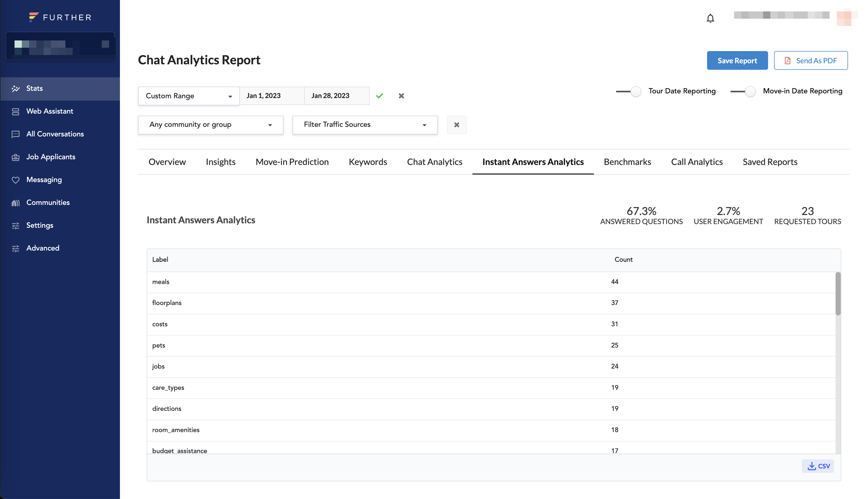868x499 pixels.
Task: Click the 67.3% Answered Questions stat
Action: (641, 216)
